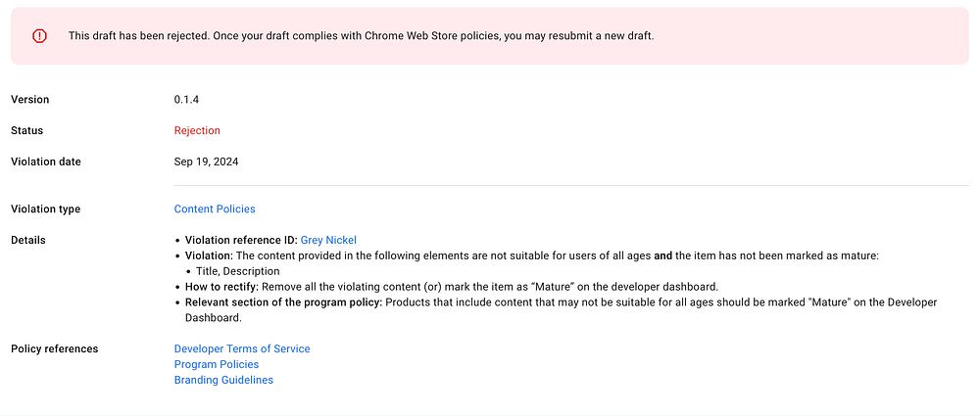Click the draft rejected banner message
Image resolution: width=980 pixels, height=416 pixels.
pos(361,36)
